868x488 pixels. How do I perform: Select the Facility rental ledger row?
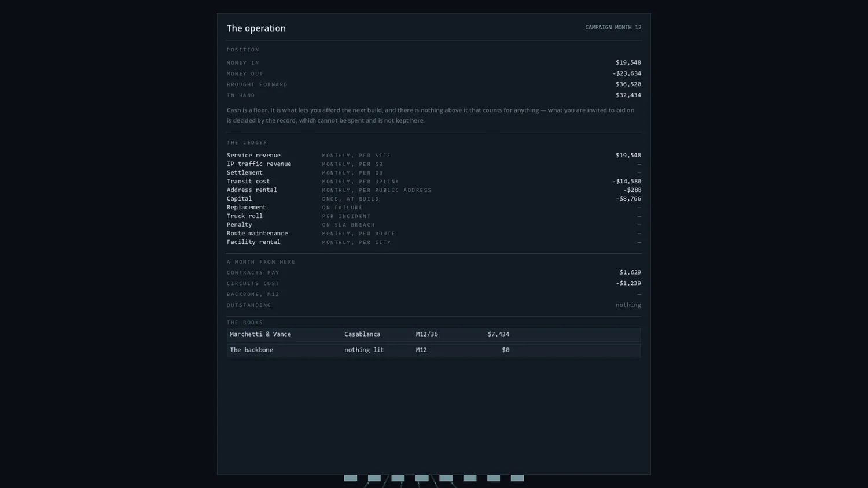[433, 242]
